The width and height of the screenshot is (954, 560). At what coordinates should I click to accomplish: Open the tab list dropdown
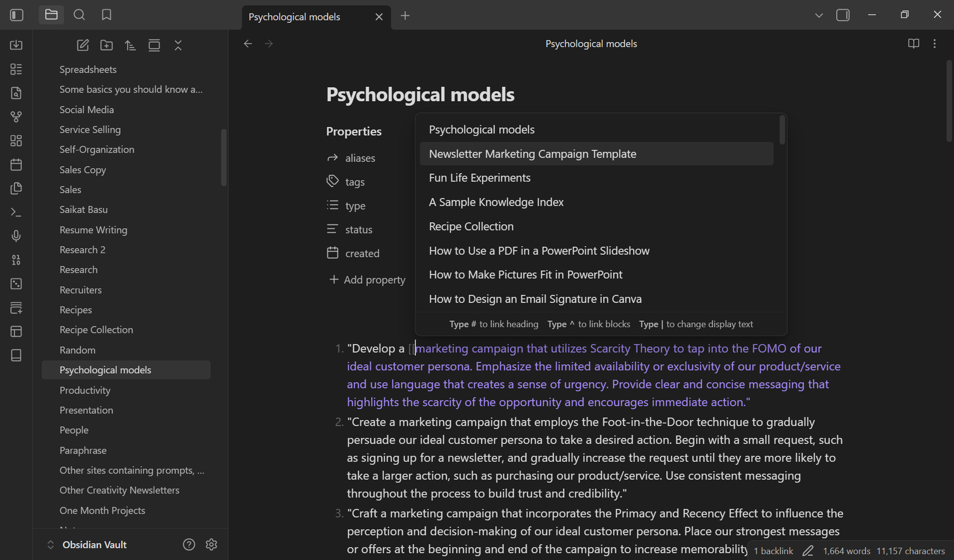coord(819,15)
